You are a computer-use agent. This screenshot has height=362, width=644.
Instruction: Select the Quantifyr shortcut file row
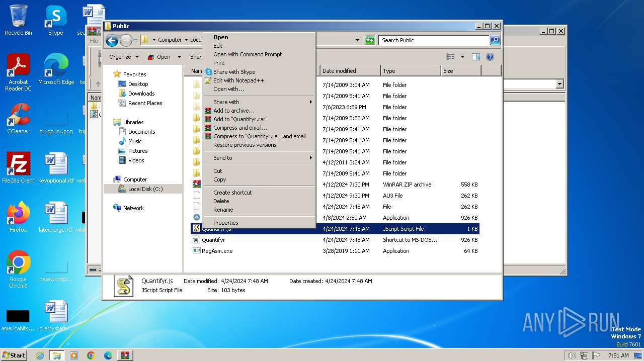tap(335, 240)
